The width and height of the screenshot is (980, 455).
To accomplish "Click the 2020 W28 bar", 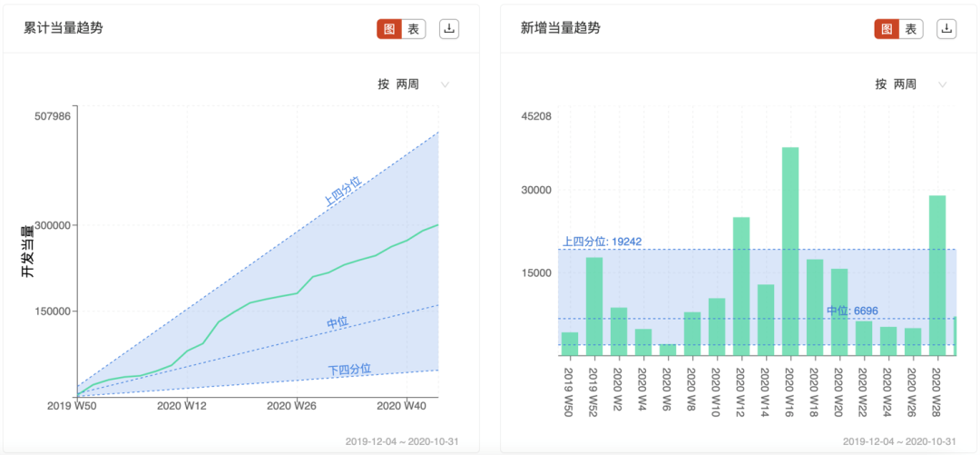I will (936, 275).
